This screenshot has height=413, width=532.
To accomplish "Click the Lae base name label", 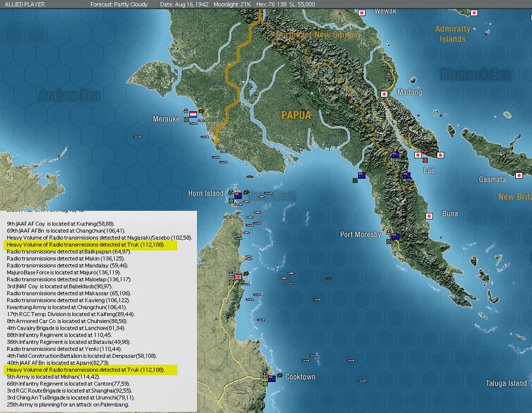I will [429, 170].
